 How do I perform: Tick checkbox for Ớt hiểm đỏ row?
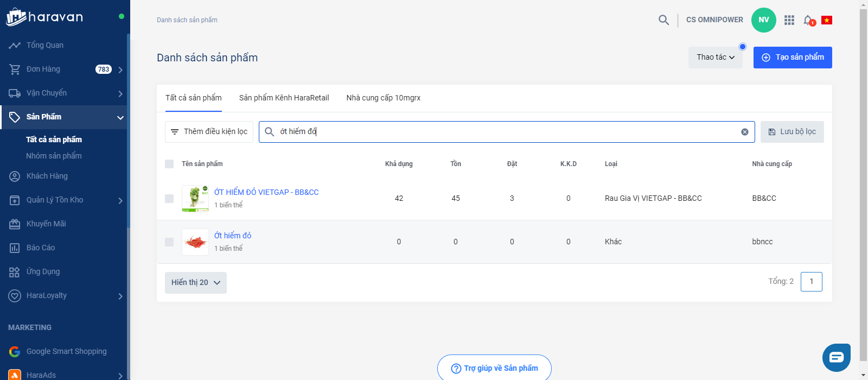(x=169, y=242)
